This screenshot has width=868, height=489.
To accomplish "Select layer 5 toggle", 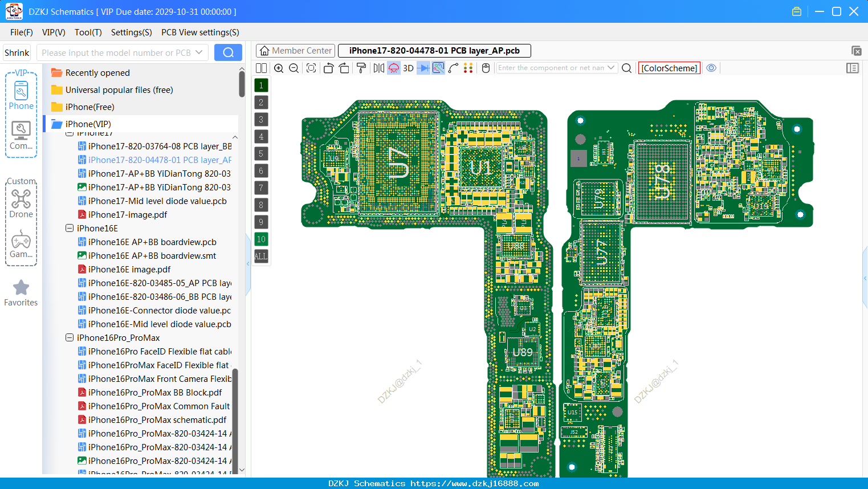I will coord(261,153).
